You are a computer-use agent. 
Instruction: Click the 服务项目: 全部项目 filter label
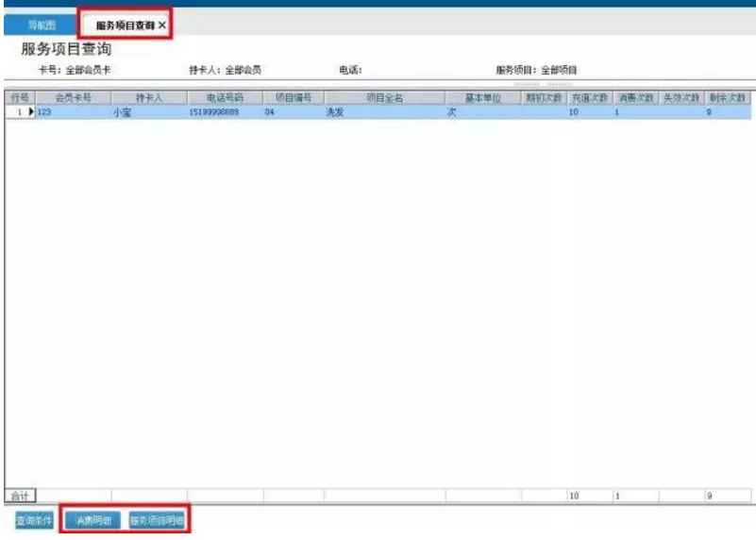point(536,70)
